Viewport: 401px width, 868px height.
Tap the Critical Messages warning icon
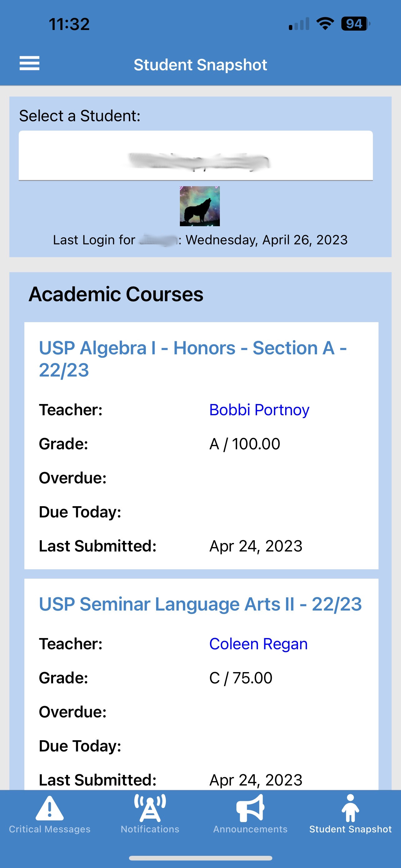[49, 808]
